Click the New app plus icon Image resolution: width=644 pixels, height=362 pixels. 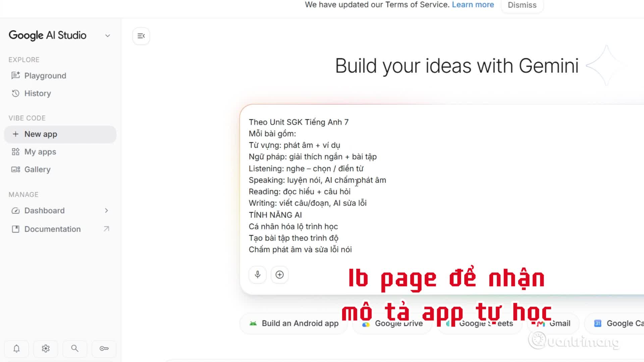[x=15, y=134]
